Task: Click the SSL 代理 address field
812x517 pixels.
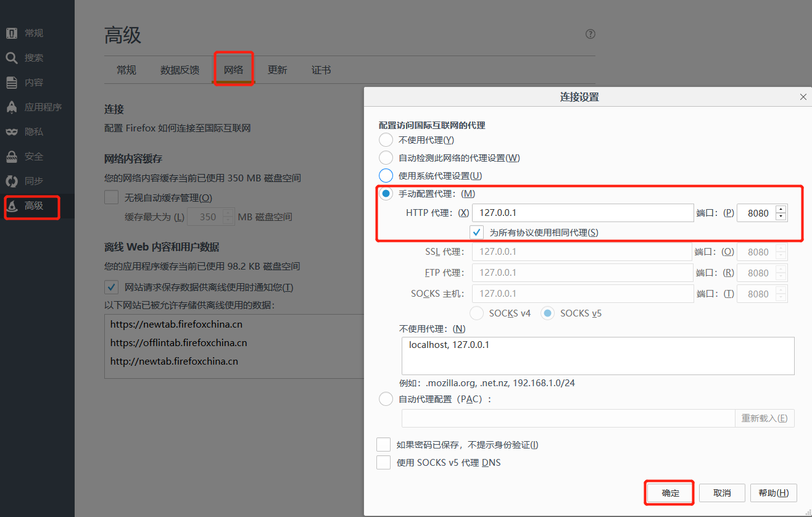Action: (x=582, y=252)
